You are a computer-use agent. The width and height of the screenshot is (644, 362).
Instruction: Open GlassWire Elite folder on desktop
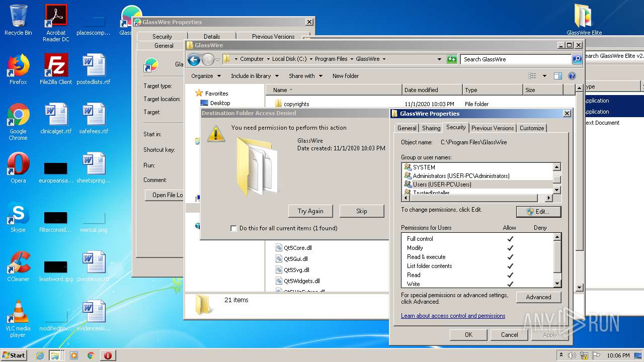click(584, 20)
